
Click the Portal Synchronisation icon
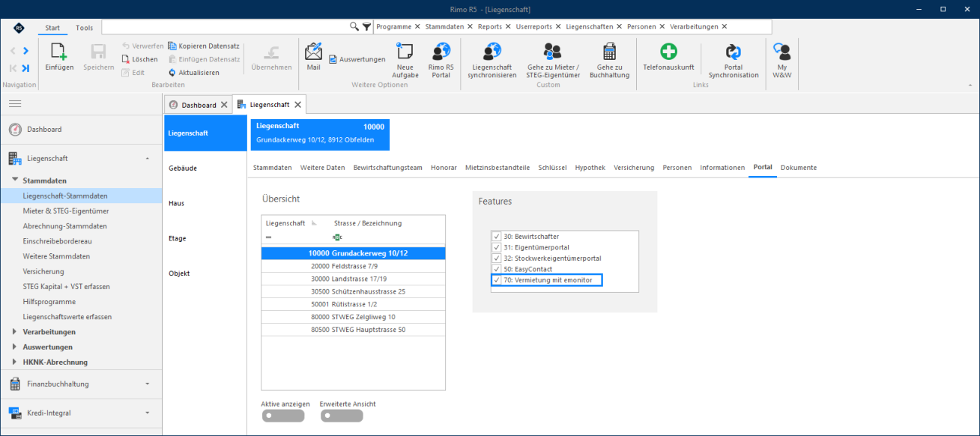click(x=734, y=50)
